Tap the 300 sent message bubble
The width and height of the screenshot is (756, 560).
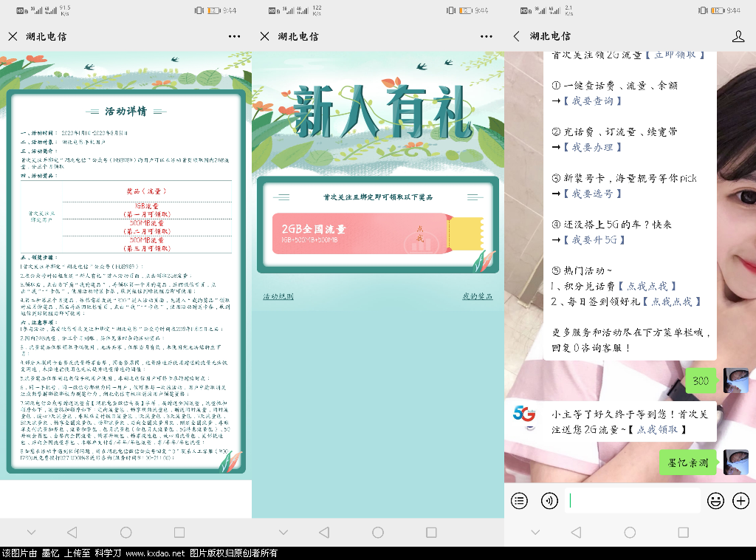[x=701, y=380]
